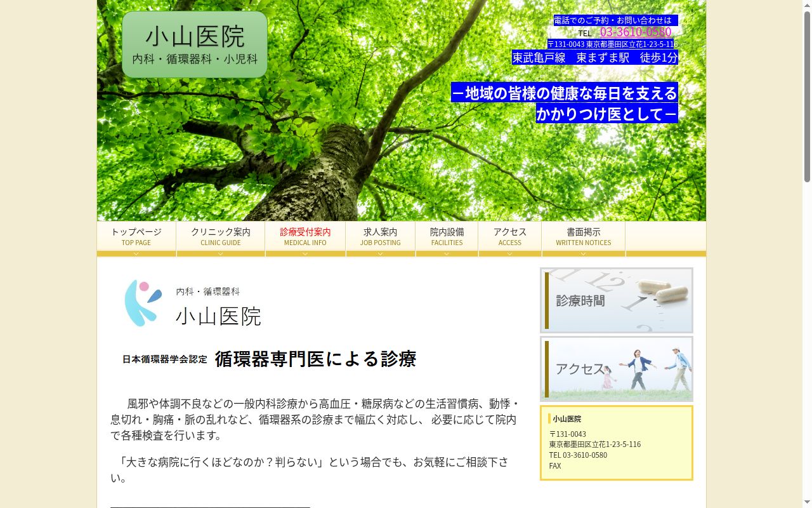Call the phone number 03-3610-0580 in header
Viewport: 812px width, 508px height.
click(636, 32)
